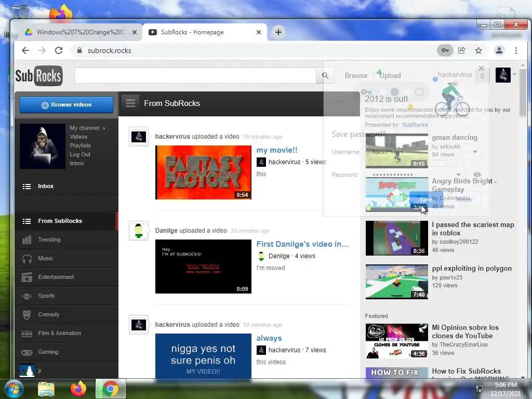
Task: Close the Windows 7 Orange tab
Action: [135, 32]
